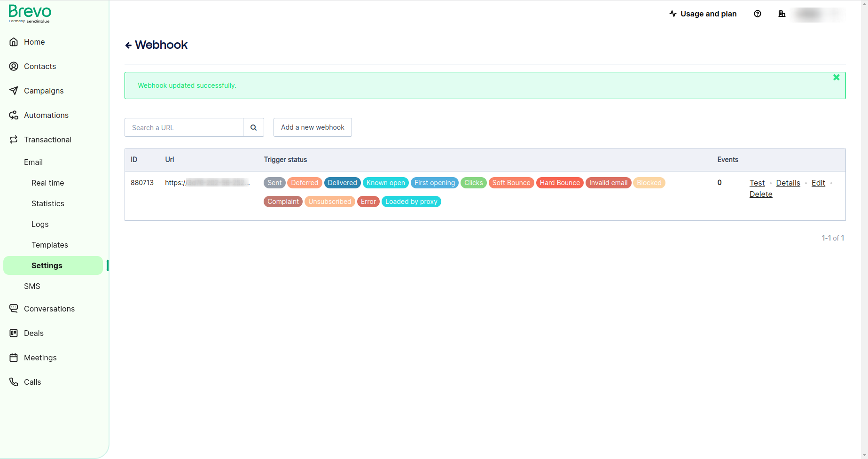The height and width of the screenshot is (459, 868).
Task: Click the blurred account name menu
Action: coord(819,14)
